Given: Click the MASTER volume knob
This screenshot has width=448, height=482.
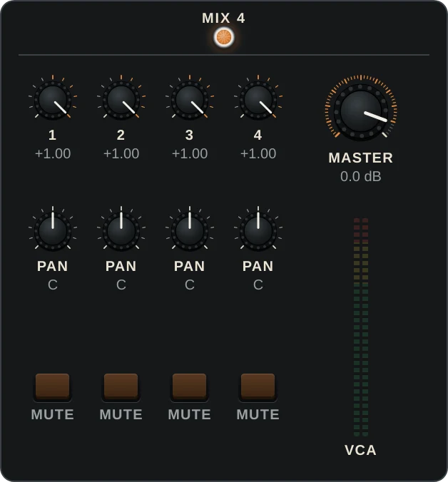Looking at the screenshot, I should [361, 111].
